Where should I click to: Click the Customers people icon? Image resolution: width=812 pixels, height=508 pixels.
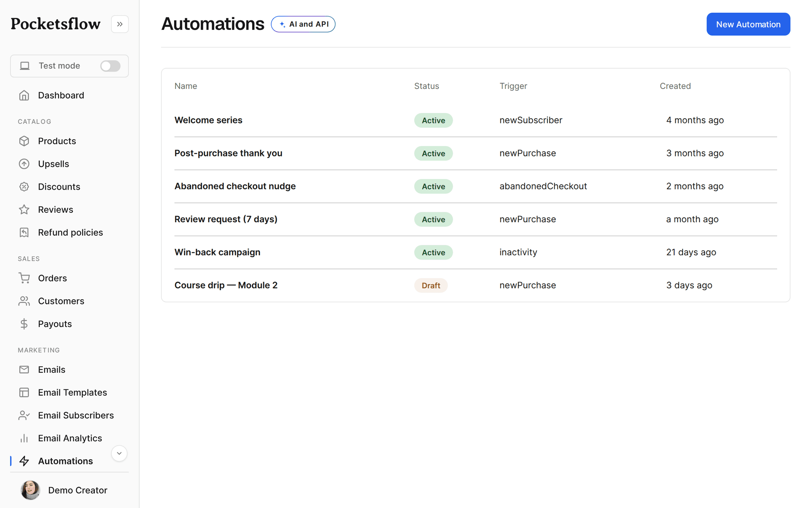point(24,301)
